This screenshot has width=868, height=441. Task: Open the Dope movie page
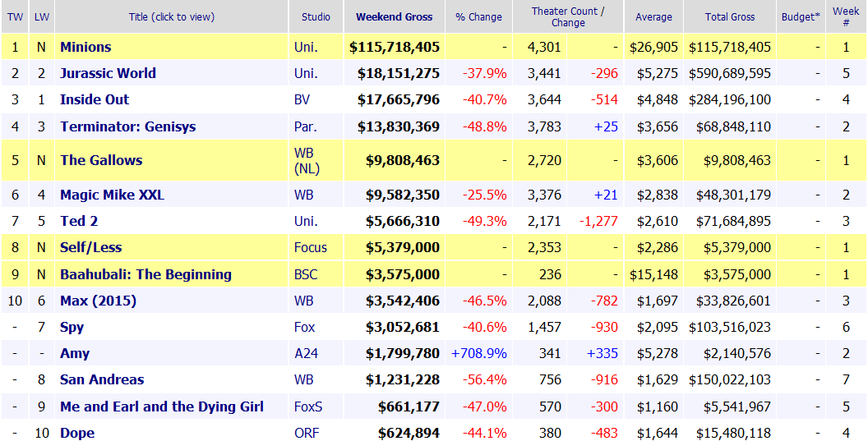[77, 434]
